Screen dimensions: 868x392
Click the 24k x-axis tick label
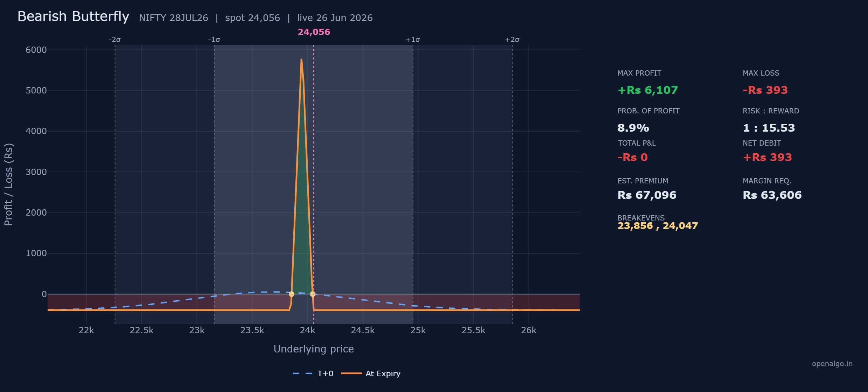coord(307,330)
